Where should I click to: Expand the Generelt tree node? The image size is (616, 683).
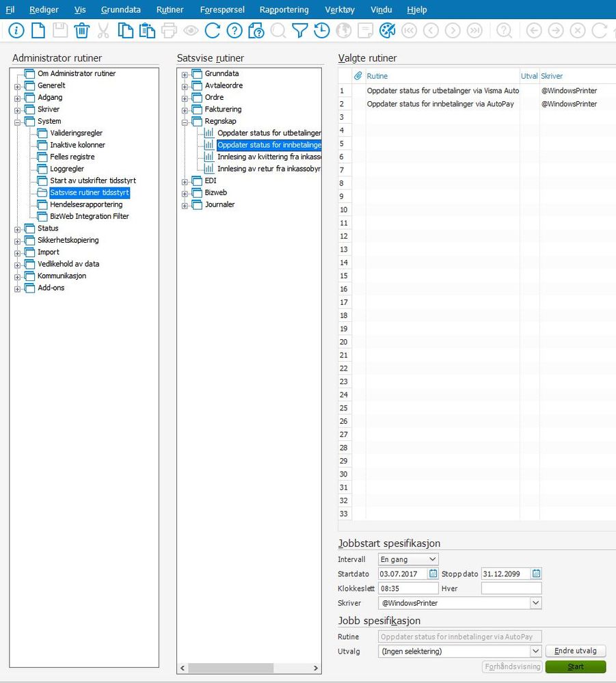[x=17, y=87]
